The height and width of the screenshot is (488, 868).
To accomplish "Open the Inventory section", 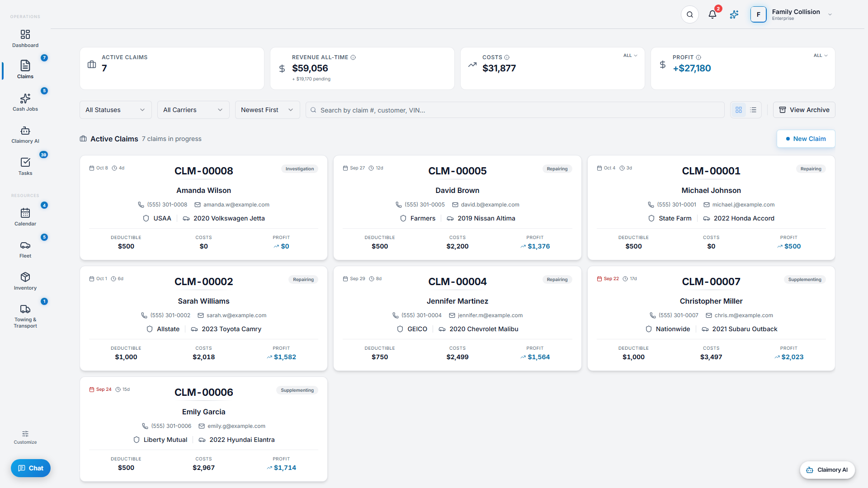I will pyautogui.click(x=25, y=282).
